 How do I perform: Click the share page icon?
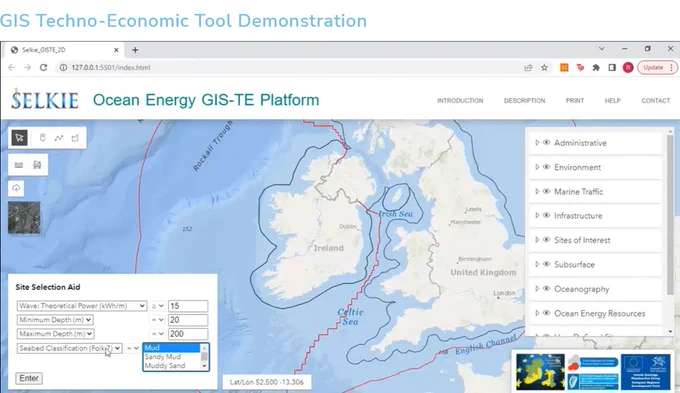tap(528, 68)
